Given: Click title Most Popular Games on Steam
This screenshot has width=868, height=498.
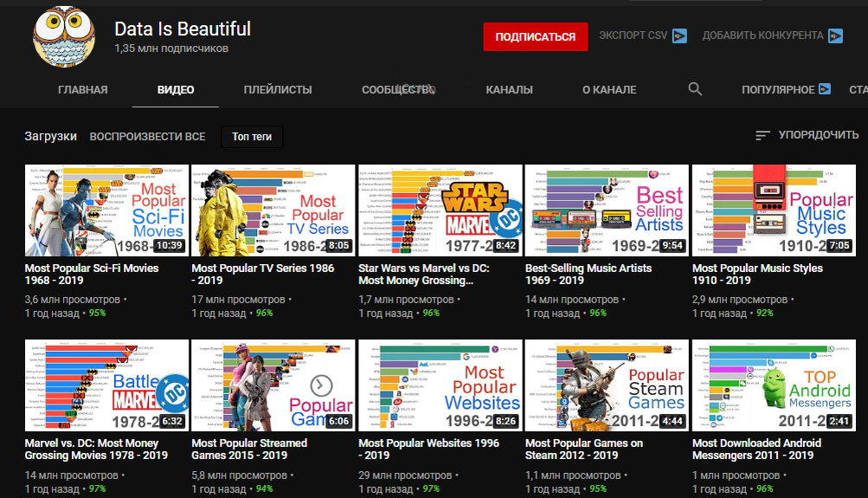Looking at the screenshot, I should [x=584, y=449].
